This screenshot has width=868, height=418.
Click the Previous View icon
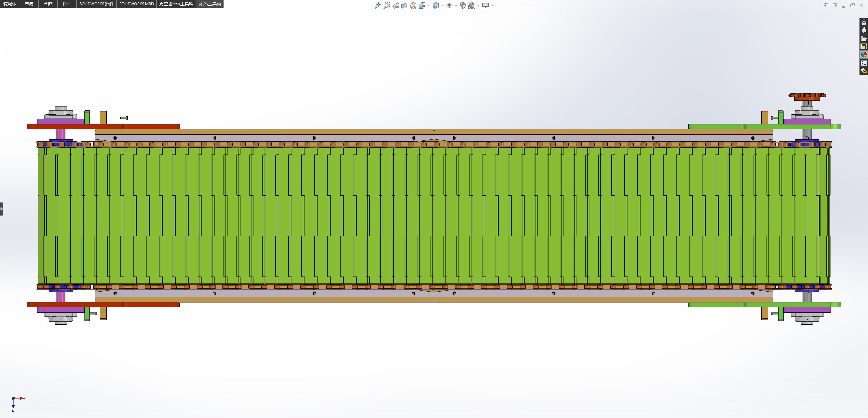click(x=395, y=5)
